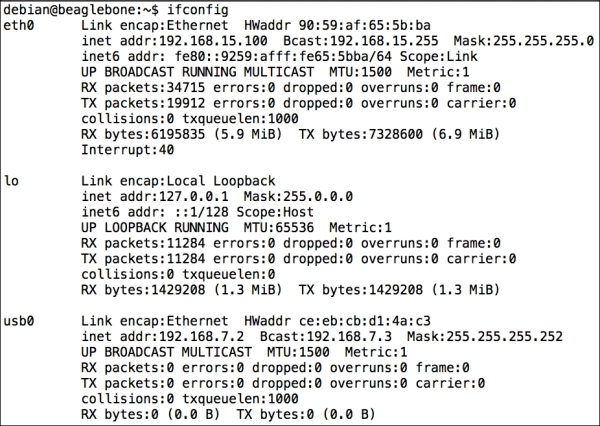Click the eth0 interface name
The height and width of the screenshot is (426, 600).
pos(19,25)
